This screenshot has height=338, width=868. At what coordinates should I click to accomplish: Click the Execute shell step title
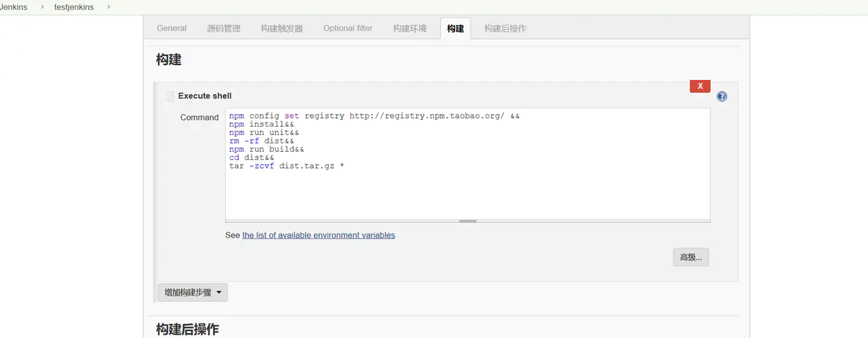click(205, 96)
